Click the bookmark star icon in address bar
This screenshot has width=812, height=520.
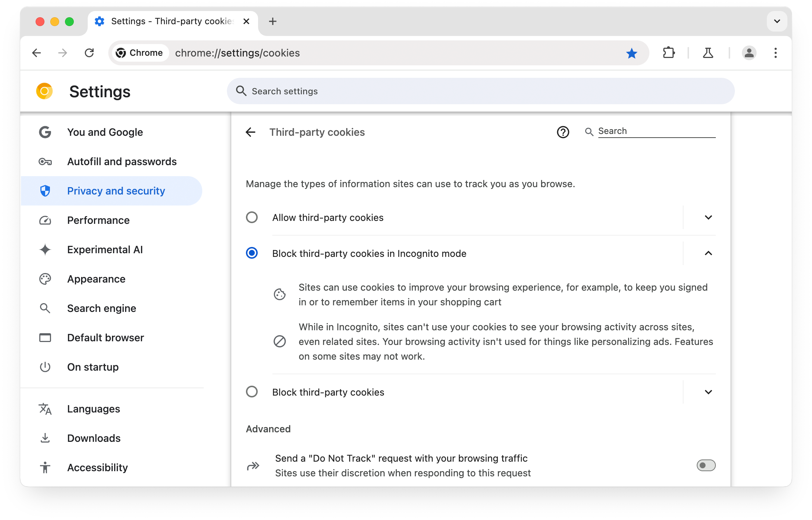631,52
